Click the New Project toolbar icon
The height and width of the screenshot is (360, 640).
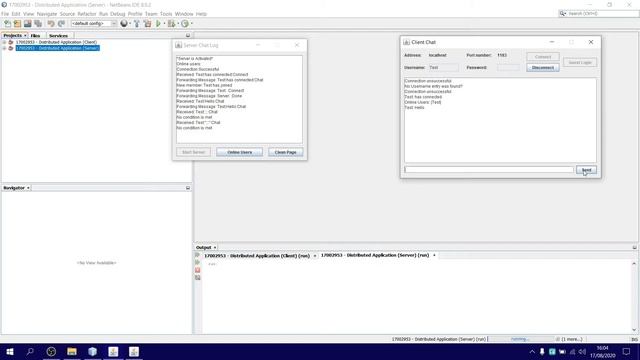[18, 24]
